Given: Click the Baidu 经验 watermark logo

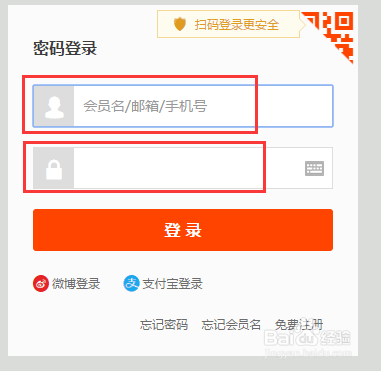Looking at the screenshot, I should point(307,337).
